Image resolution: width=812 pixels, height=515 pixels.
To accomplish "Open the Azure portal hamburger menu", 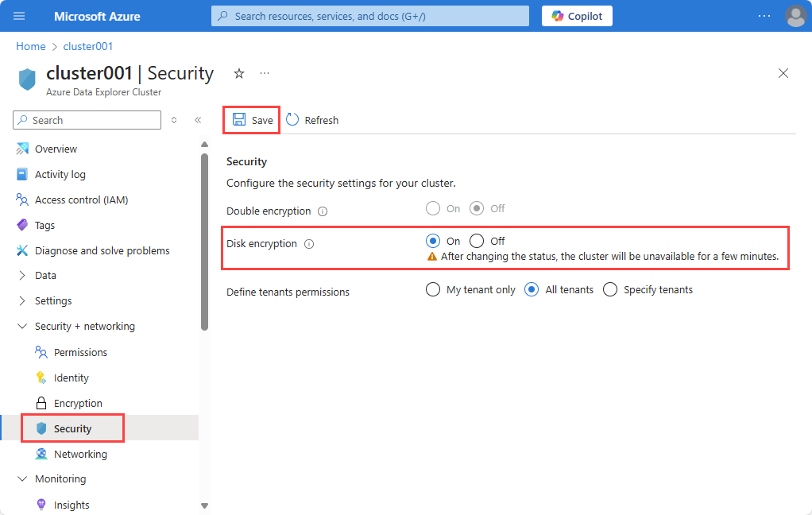I will 19,16.
